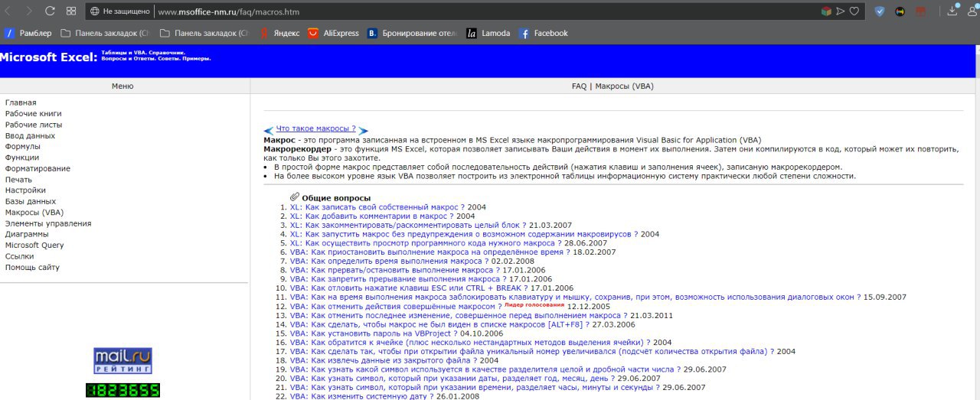Open the Яндекс bookmark

279,33
